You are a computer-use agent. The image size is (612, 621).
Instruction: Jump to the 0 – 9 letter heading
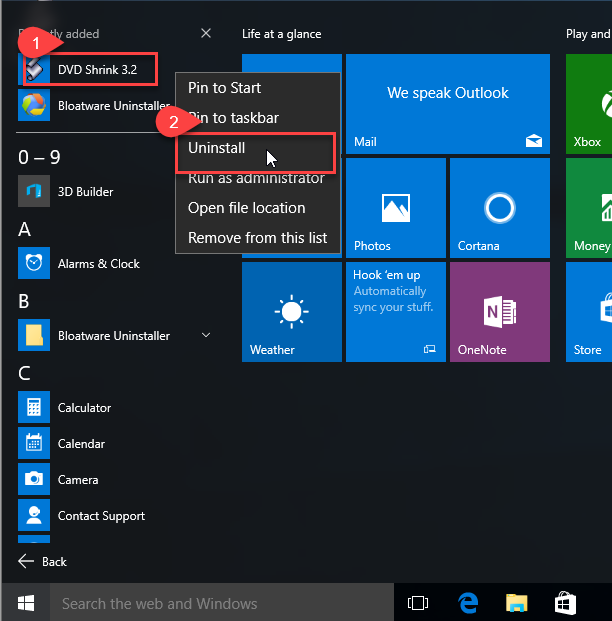pyautogui.click(x=39, y=157)
